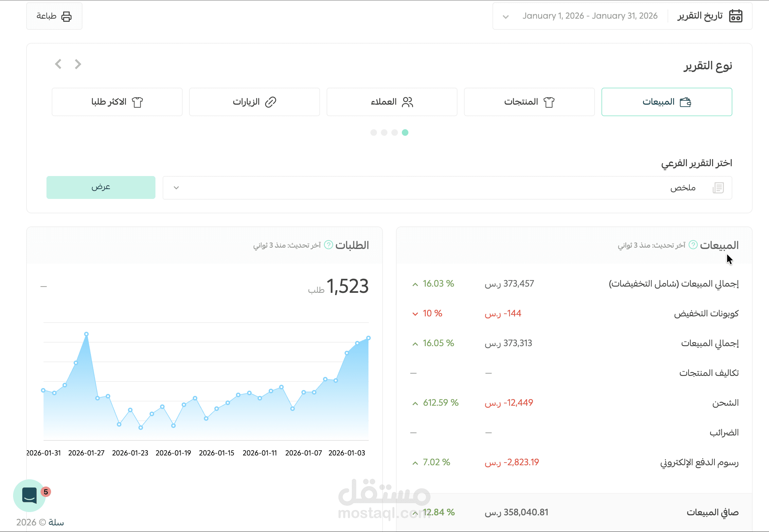Select the first (green) carousel pagination dot
This screenshot has height=532, width=769.
[x=405, y=132]
